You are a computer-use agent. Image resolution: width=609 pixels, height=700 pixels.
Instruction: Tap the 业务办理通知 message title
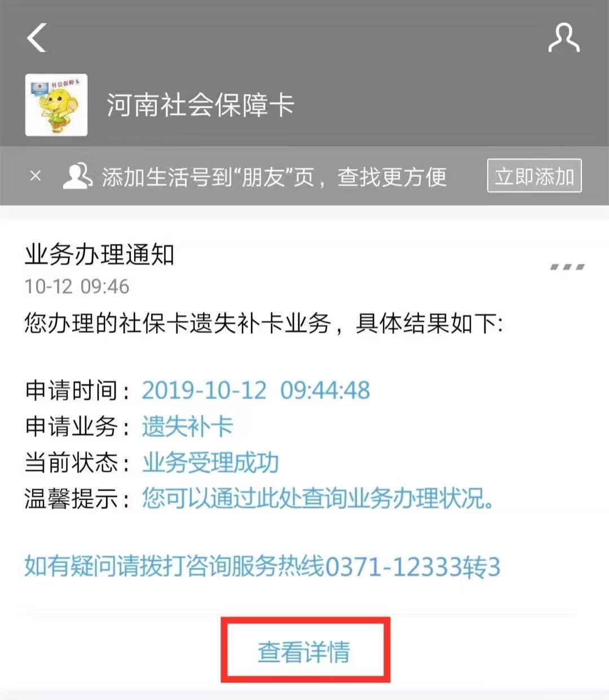pyautogui.click(x=99, y=255)
